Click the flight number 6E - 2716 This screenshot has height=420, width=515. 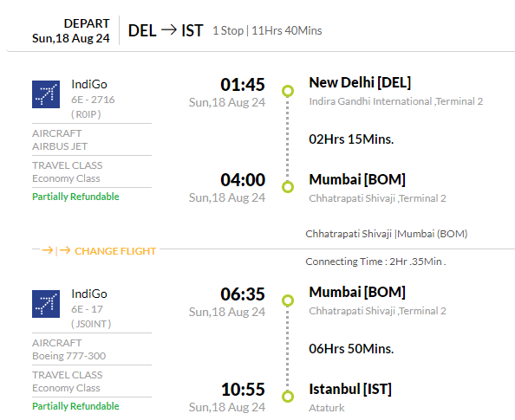[x=93, y=100]
